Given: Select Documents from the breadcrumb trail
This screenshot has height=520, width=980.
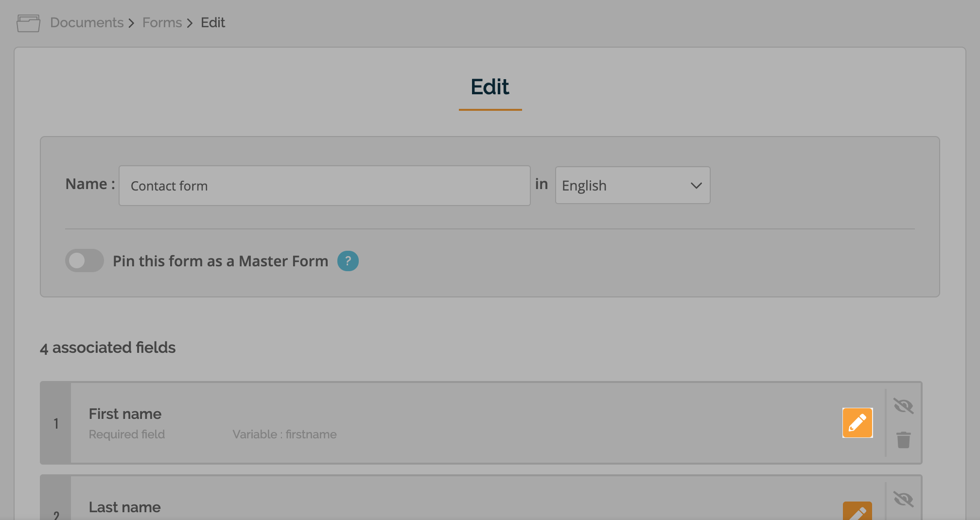Looking at the screenshot, I should click(87, 22).
